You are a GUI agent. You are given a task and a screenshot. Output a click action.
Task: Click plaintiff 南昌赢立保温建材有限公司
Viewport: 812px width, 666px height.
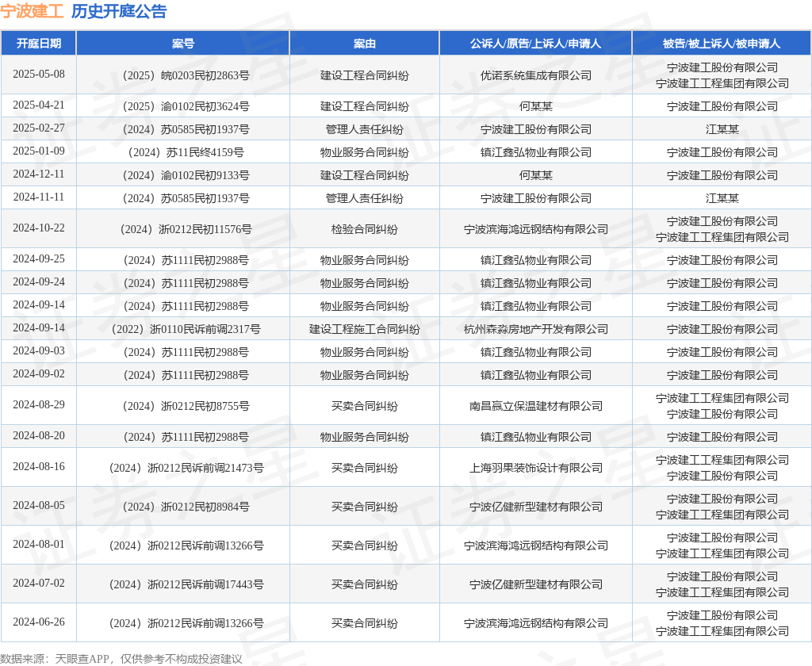(535, 406)
